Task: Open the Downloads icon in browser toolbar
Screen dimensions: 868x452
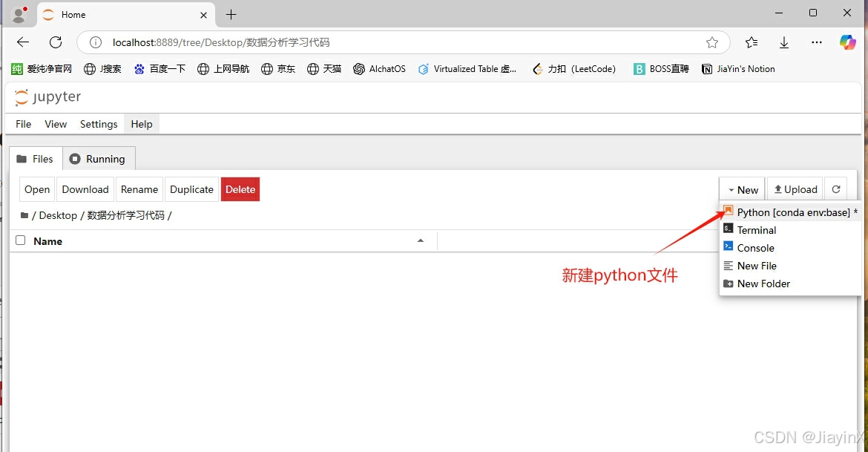Action: click(784, 42)
